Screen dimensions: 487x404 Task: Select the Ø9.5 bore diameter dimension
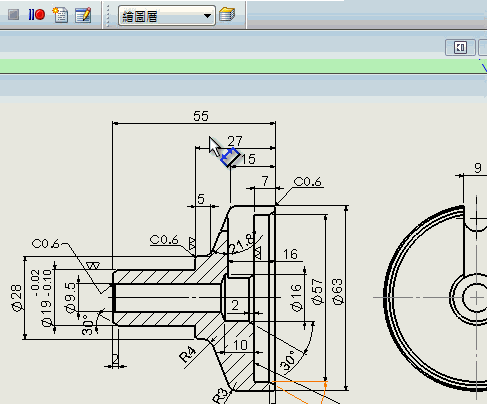click(x=70, y=298)
